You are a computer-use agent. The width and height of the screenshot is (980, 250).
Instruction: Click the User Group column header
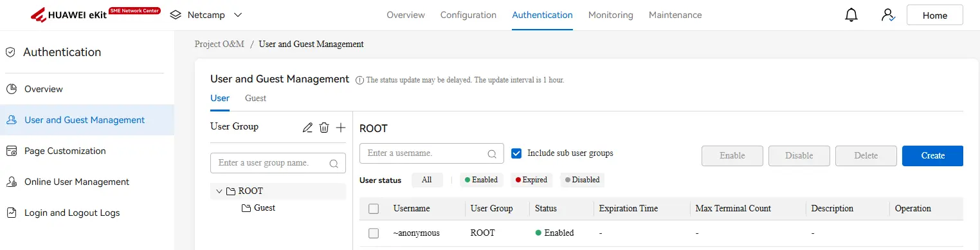(492, 209)
